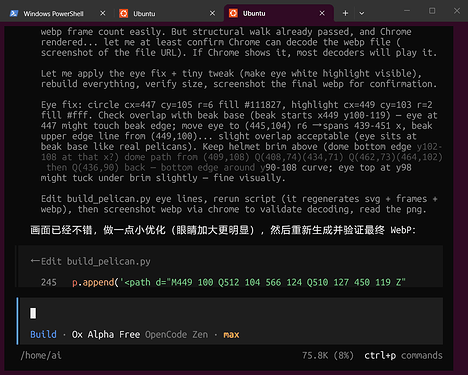Click the Ubuntu logo in active tab
468x375 pixels.
coord(233,13)
